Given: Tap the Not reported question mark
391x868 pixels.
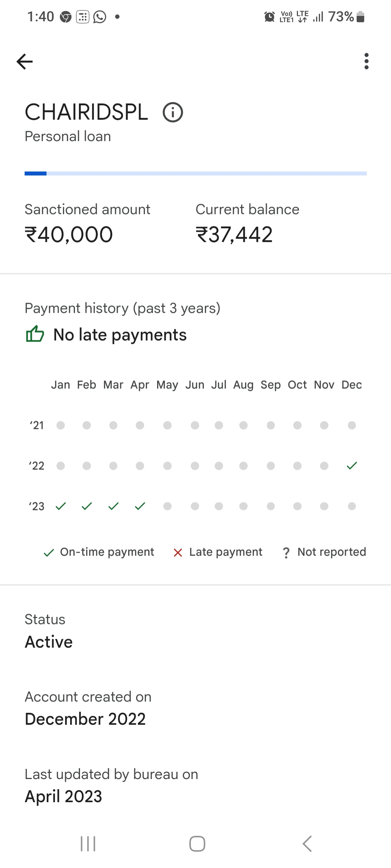Looking at the screenshot, I should 286,553.
